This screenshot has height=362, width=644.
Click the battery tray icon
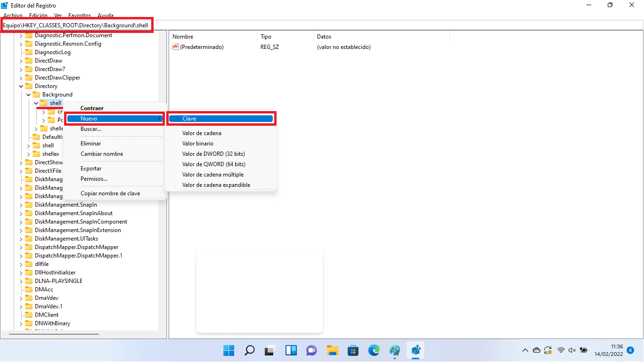[584, 350]
